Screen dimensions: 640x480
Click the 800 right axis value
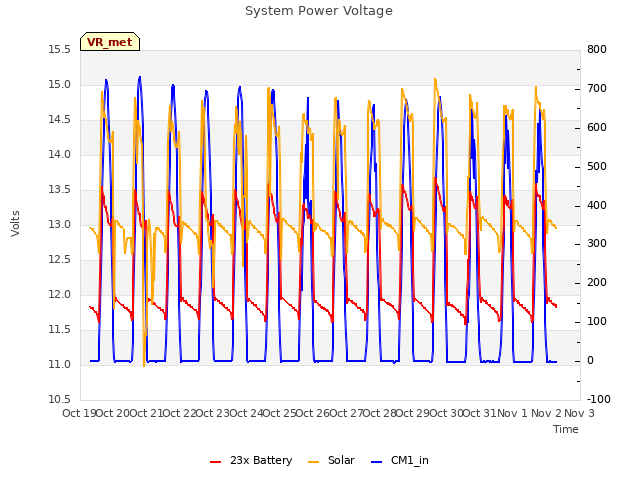[x=597, y=50]
